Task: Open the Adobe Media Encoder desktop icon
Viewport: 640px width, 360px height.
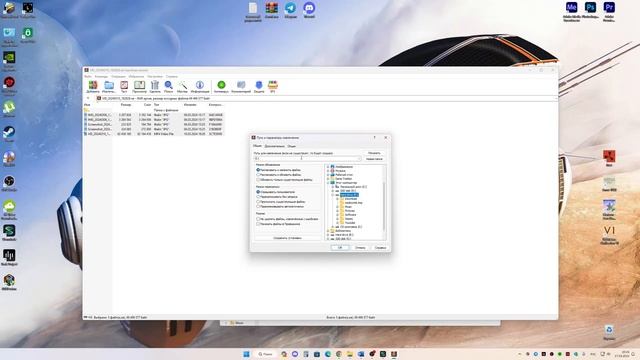Action: click(571, 11)
